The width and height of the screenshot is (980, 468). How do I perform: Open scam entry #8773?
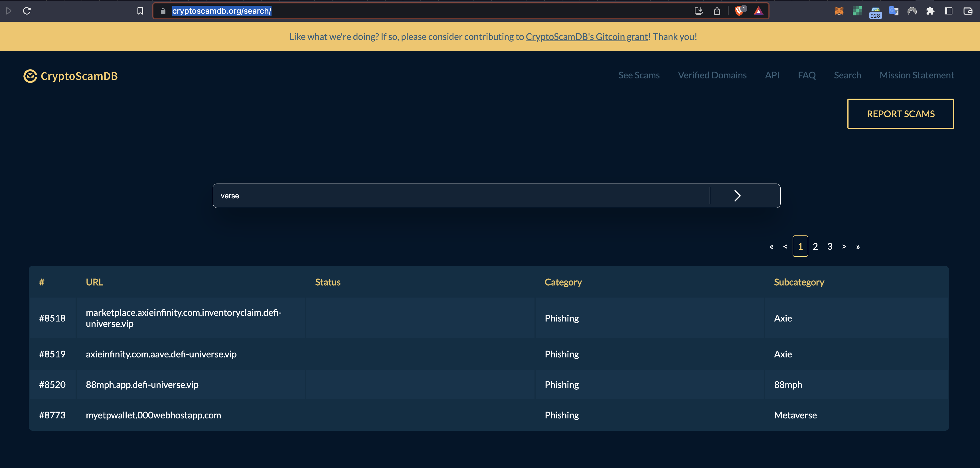pos(52,415)
